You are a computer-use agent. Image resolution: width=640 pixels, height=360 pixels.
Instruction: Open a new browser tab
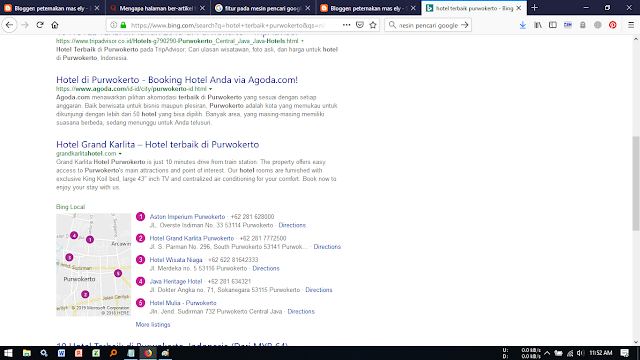tap(534, 8)
